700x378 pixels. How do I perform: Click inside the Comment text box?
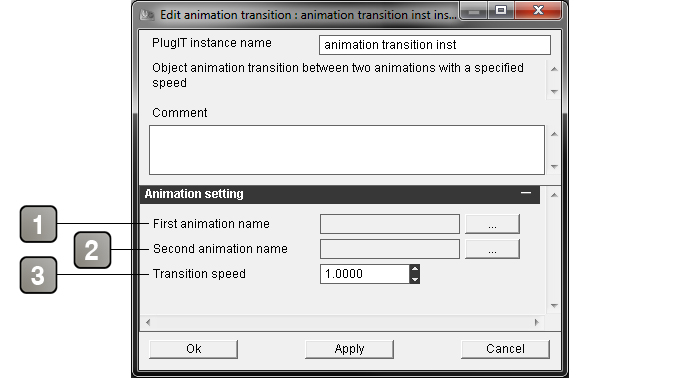click(347, 150)
